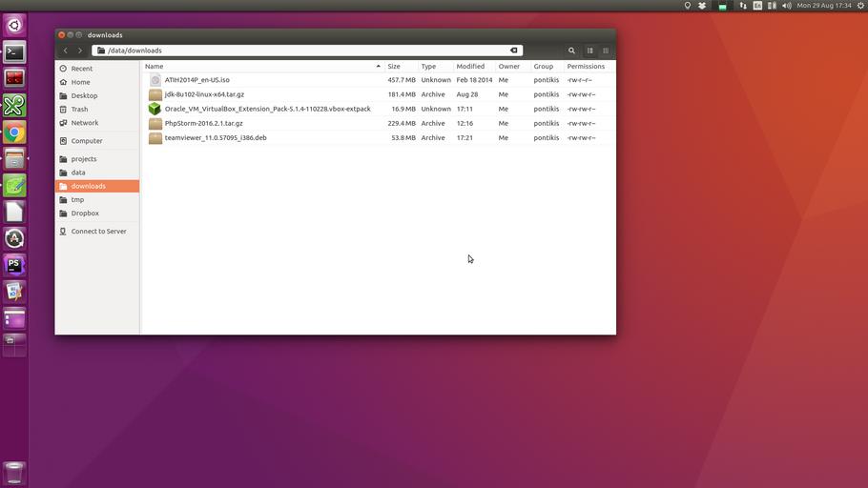Open the Terminal from the launcher

tap(14, 52)
